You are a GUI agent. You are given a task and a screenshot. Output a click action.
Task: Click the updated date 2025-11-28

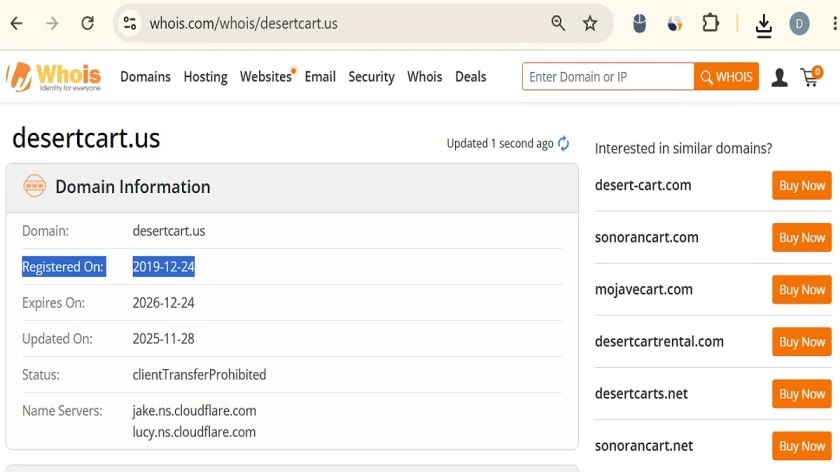[163, 339]
